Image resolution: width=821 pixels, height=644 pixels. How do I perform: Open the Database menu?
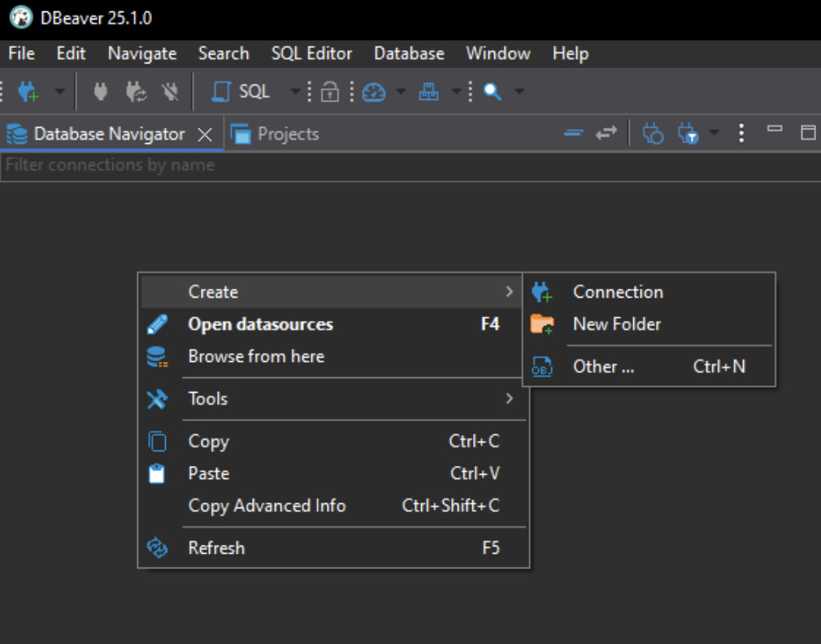(409, 54)
